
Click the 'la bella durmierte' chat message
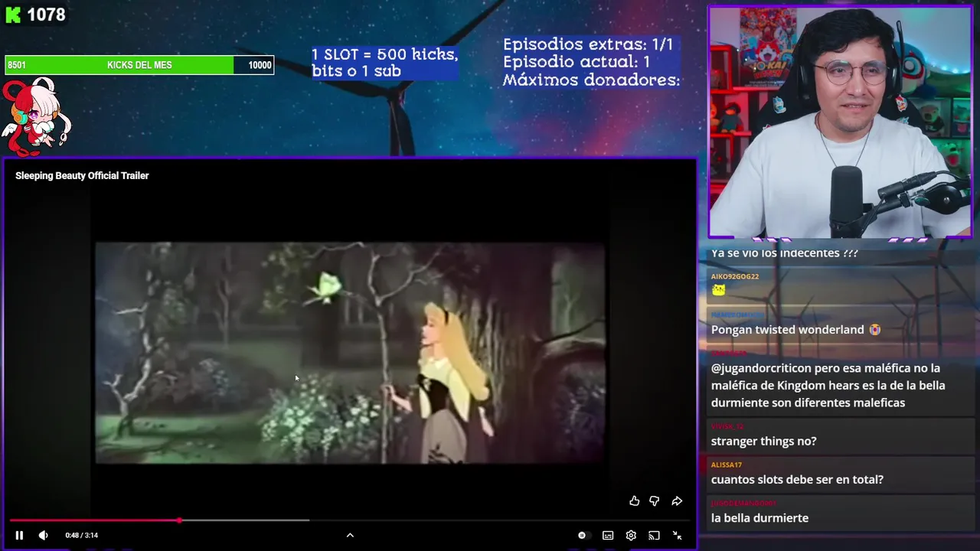click(x=759, y=518)
